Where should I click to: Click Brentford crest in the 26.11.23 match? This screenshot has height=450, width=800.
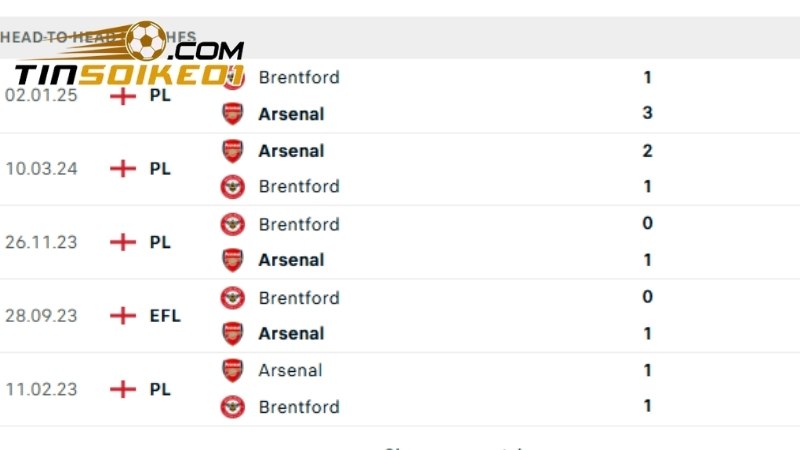pyautogui.click(x=232, y=224)
